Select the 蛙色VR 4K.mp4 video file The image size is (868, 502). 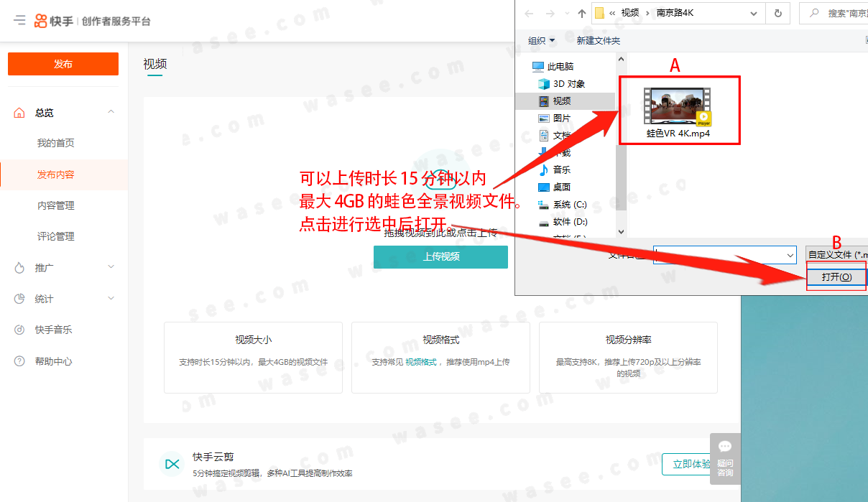pos(678,113)
